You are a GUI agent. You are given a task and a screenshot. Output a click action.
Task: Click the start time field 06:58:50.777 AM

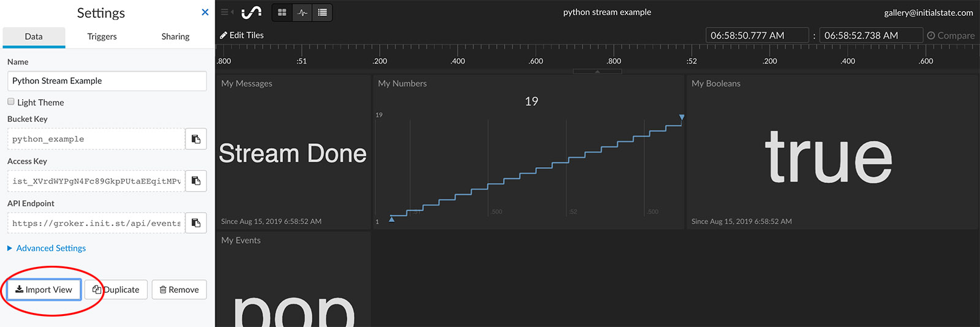click(757, 36)
